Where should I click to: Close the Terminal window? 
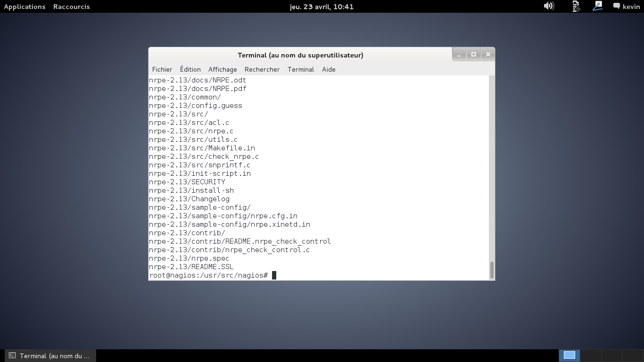tap(488, 55)
